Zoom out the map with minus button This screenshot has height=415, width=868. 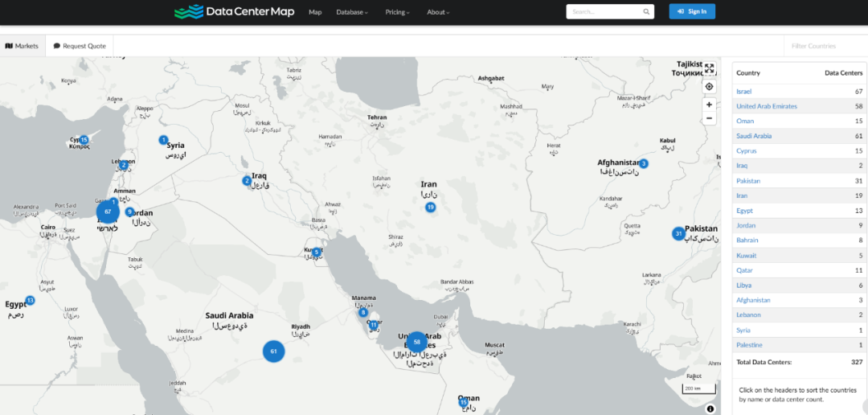pos(709,118)
